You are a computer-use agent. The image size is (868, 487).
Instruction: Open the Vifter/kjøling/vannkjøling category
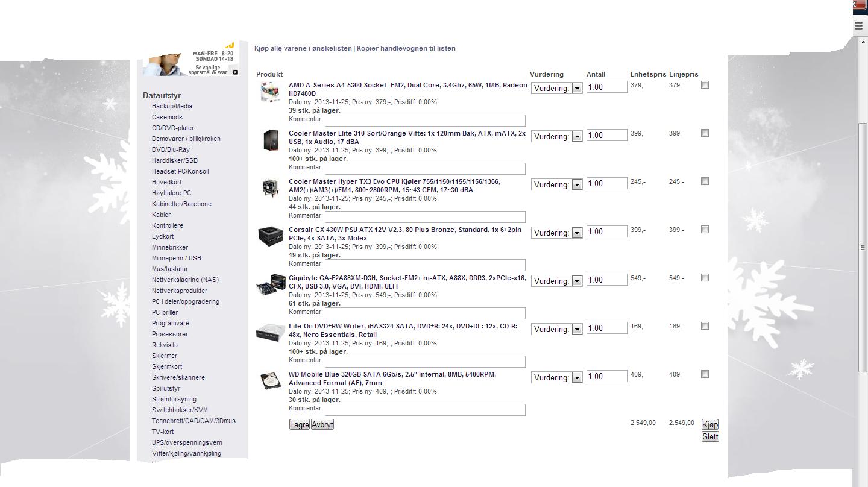point(186,453)
